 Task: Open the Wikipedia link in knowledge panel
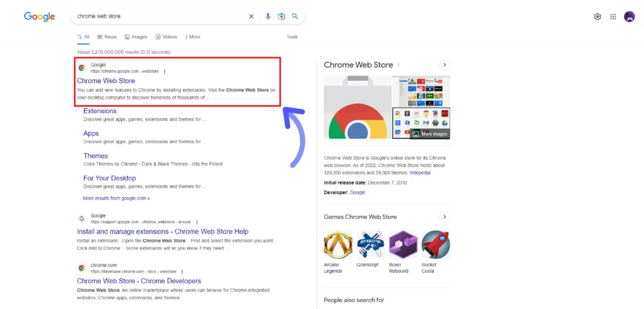pyautogui.click(x=419, y=173)
